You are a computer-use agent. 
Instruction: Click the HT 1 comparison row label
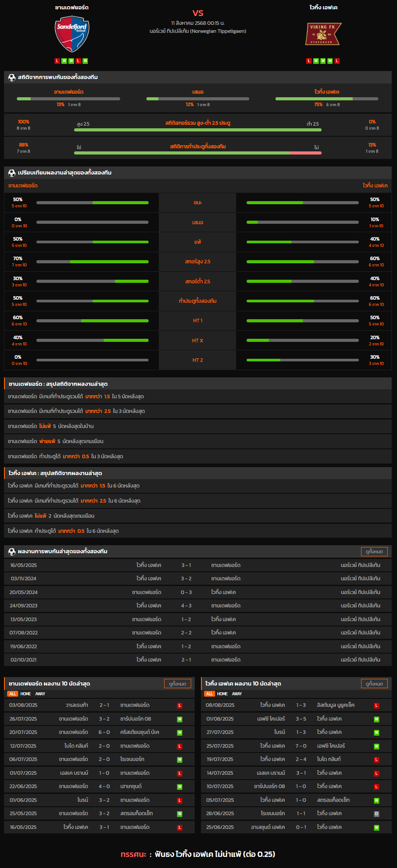click(198, 321)
